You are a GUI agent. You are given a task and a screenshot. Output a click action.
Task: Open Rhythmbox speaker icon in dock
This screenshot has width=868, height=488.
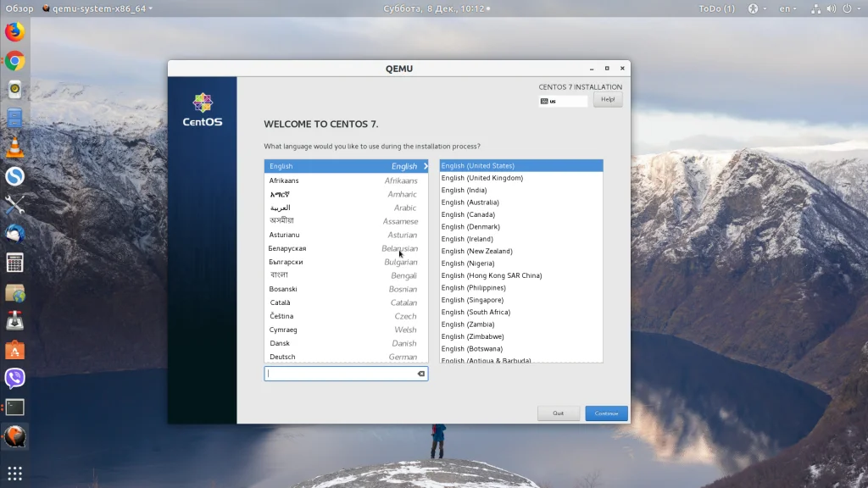[x=15, y=89]
